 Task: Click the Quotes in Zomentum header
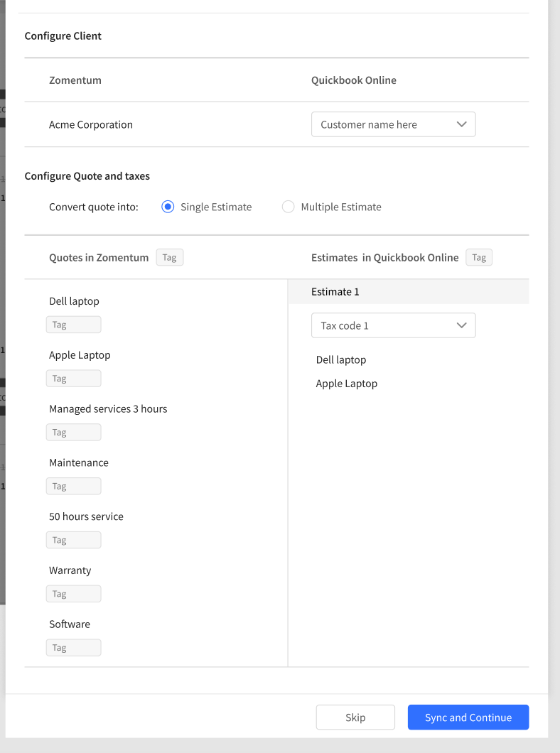(x=99, y=257)
